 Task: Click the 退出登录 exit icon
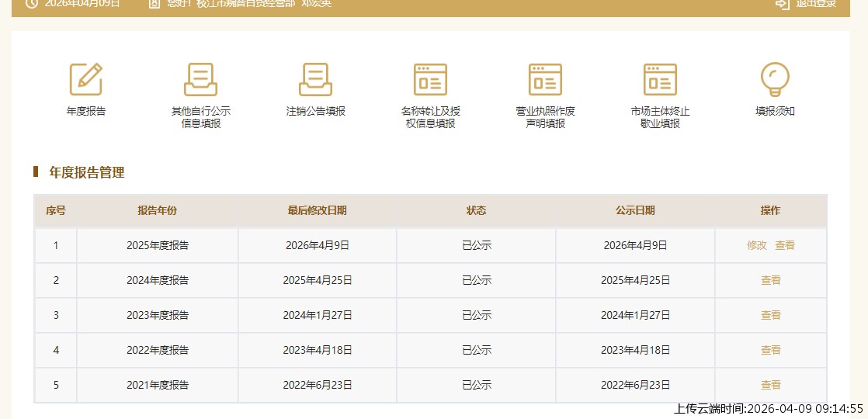[783, 4]
